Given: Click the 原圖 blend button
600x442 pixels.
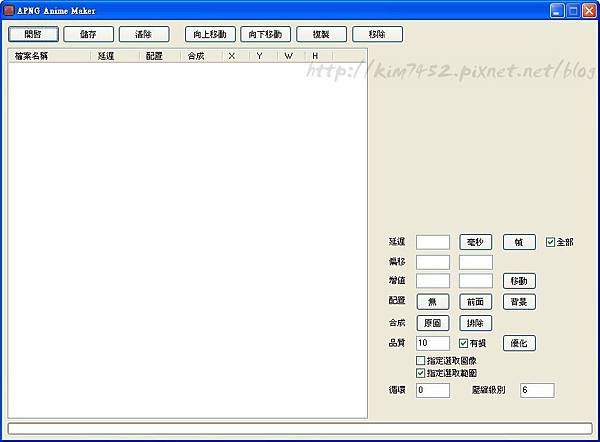Looking at the screenshot, I should coord(433,323).
